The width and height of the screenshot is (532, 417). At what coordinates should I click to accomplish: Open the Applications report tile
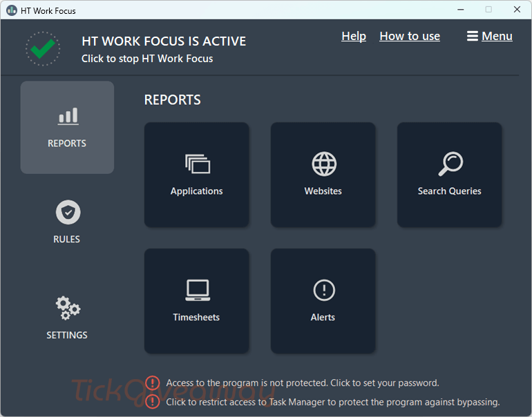tap(196, 175)
